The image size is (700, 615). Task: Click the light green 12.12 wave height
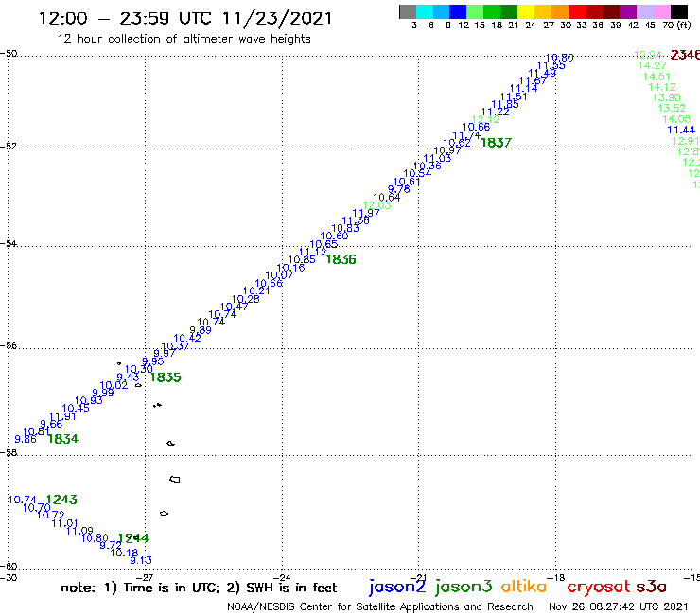485,120
